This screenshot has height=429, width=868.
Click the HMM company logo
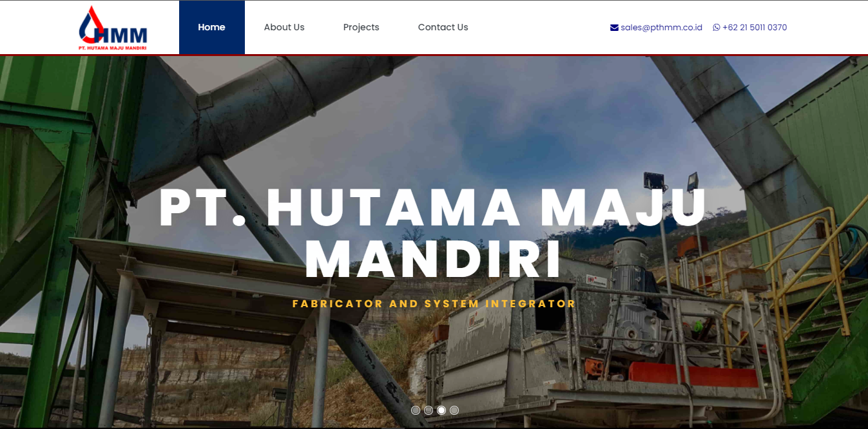tap(113, 28)
